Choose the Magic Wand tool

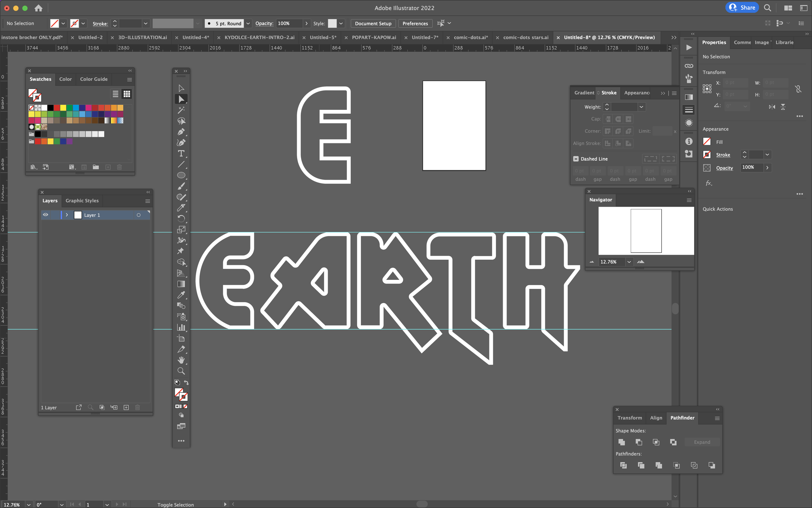181,110
